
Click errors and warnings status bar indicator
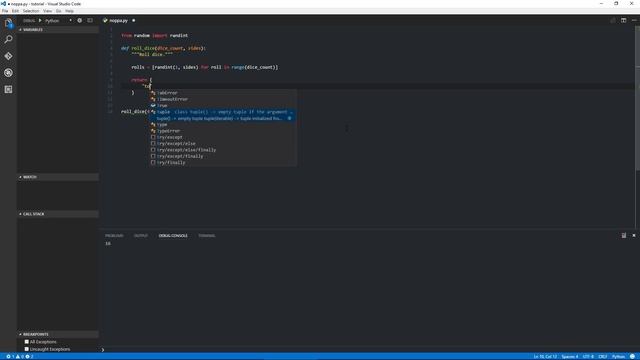pos(20,356)
